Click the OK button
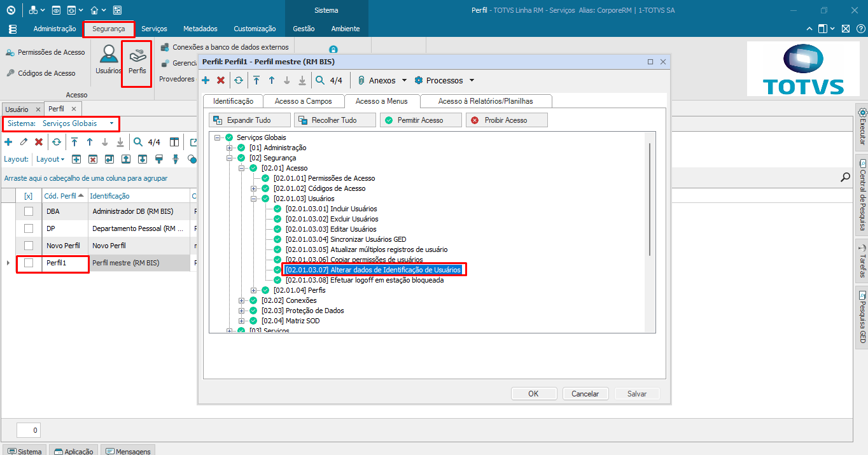Image resolution: width=868 pixels, height=455 pixels. coord(533,394)
